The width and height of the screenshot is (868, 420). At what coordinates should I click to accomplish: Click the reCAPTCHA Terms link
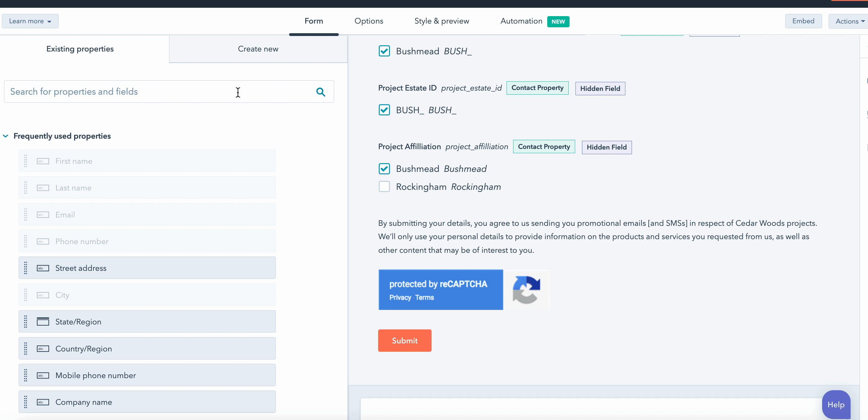(x=424, y=297)
